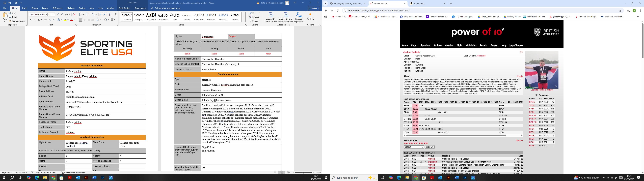Viewport: 644px width, 181px height.
Task: Toggle show paragraph marks
Action: pos(115,15)
